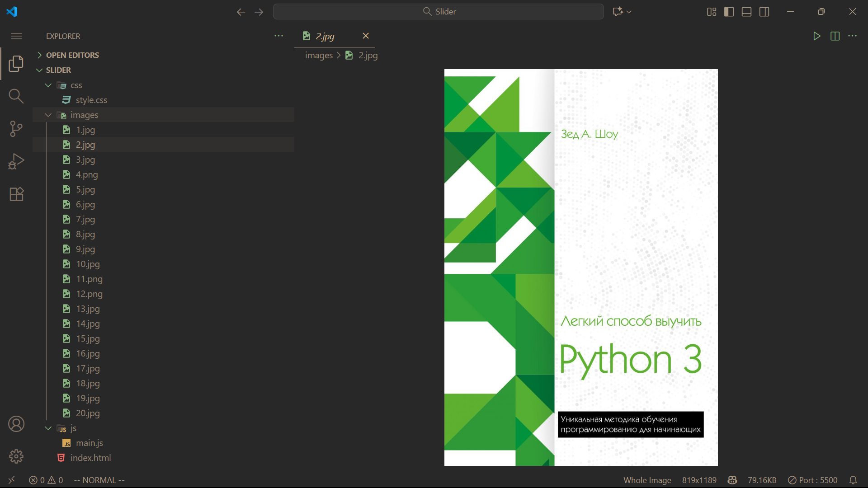This screenshot has height=488, width=868.
Task: Open the Accounts menu icon
Action: [x=16, y=424]
